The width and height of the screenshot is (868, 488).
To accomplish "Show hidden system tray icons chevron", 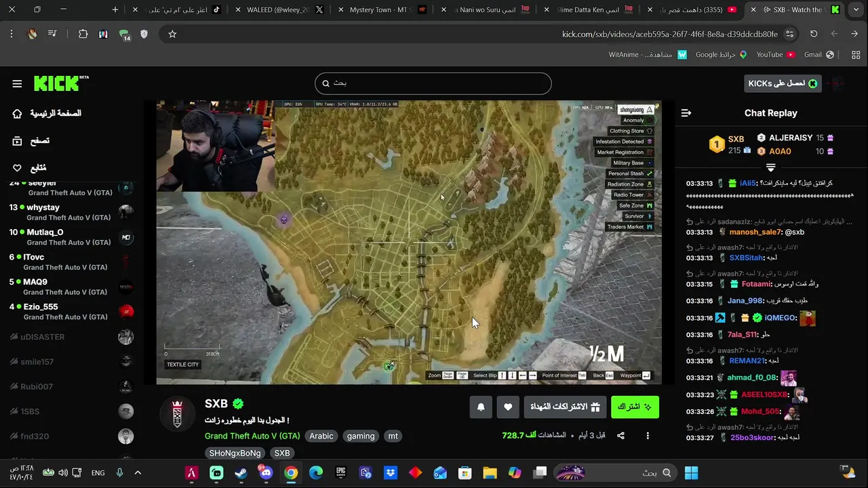I will pyautogui.click(x=138, y=472).
